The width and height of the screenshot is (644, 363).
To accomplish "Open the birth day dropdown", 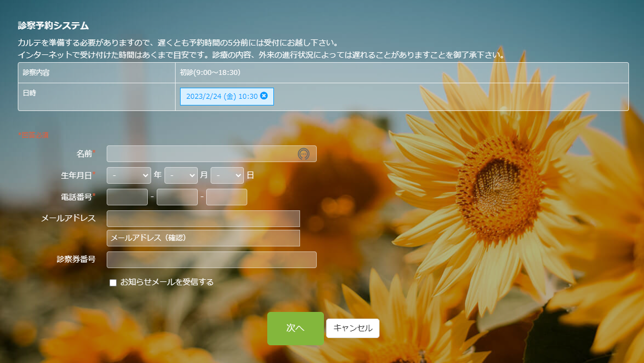I will point(227,175).
